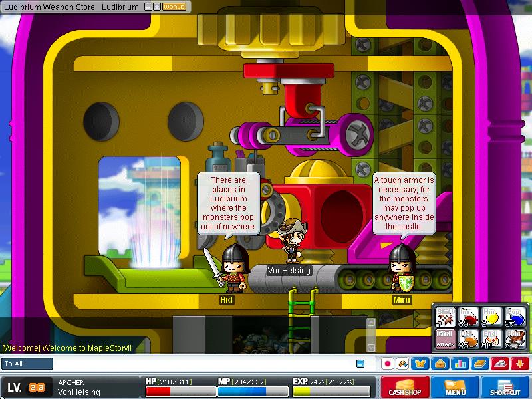
Task: Click the ARCHER job label
Action: [71, 382]
